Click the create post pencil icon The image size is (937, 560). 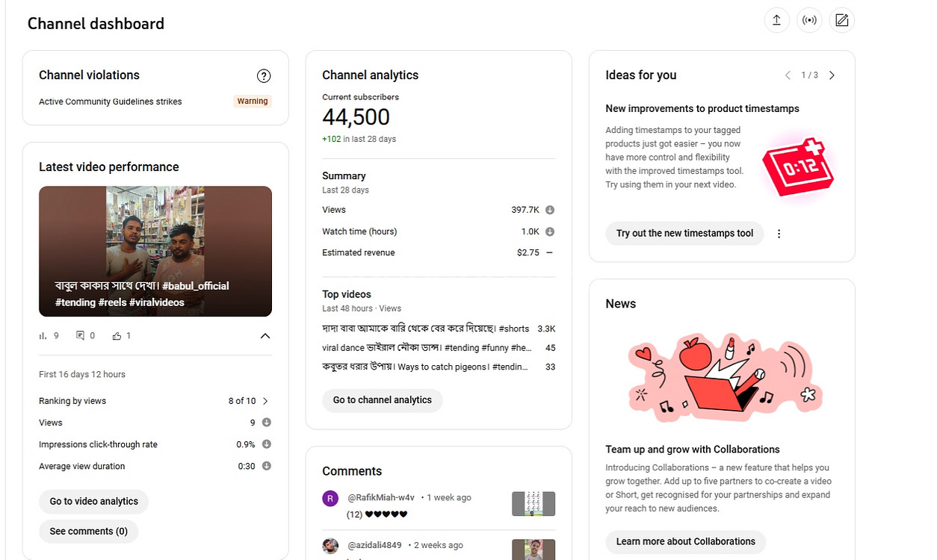pos(842,20)
